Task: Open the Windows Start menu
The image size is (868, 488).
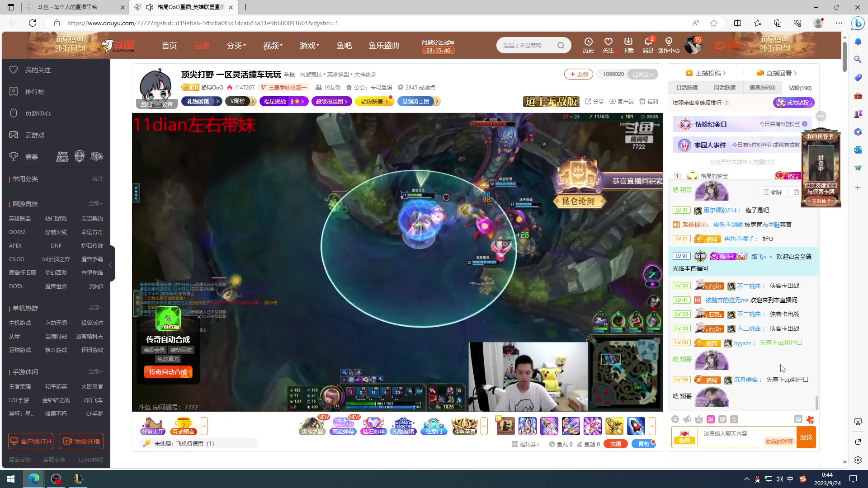Action: 11,479
